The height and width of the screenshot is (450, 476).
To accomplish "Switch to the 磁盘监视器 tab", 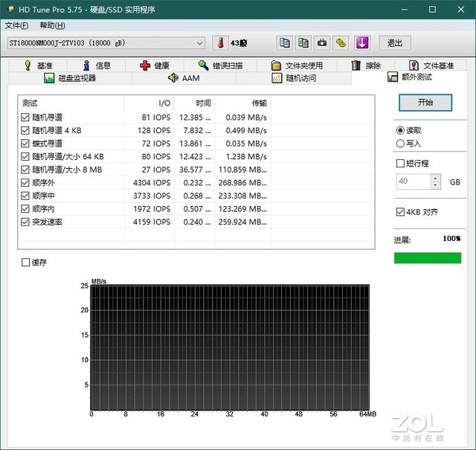I will tap(71, 78).
